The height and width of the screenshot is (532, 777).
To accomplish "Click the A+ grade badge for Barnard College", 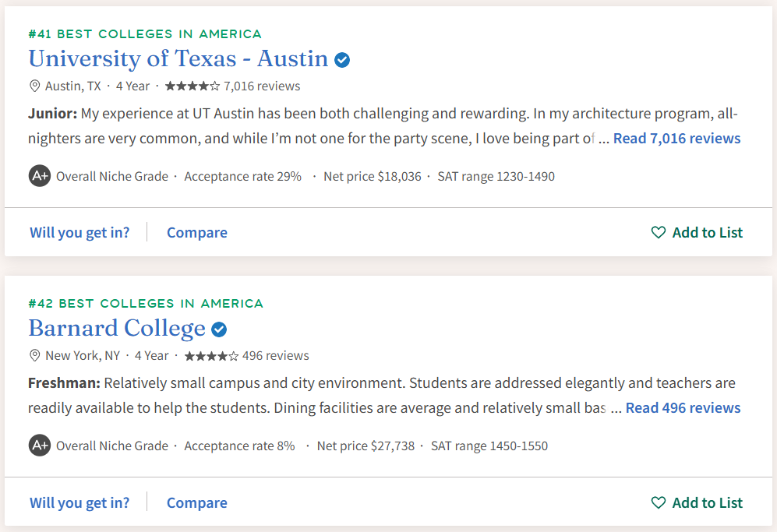I will pos(40,446).
